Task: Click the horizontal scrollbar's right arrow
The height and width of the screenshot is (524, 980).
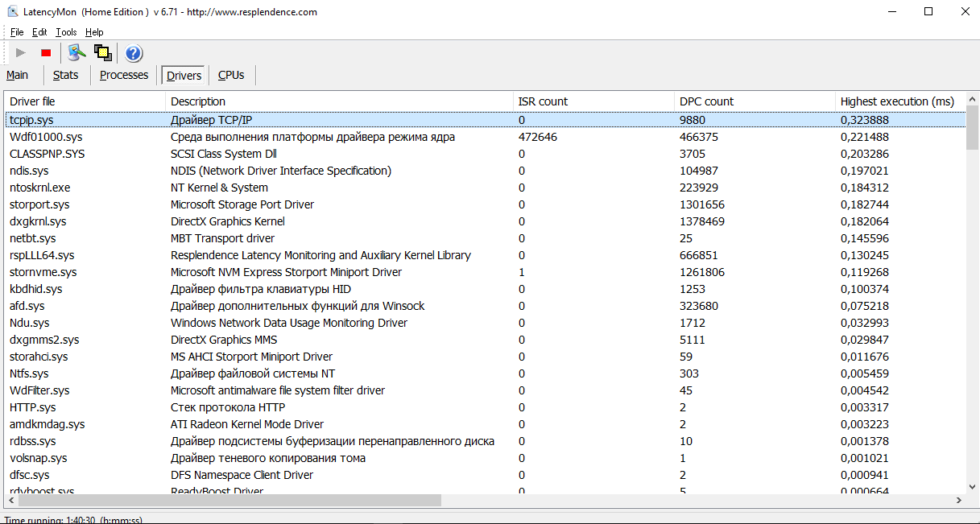Action: click(x=959, y=500)
